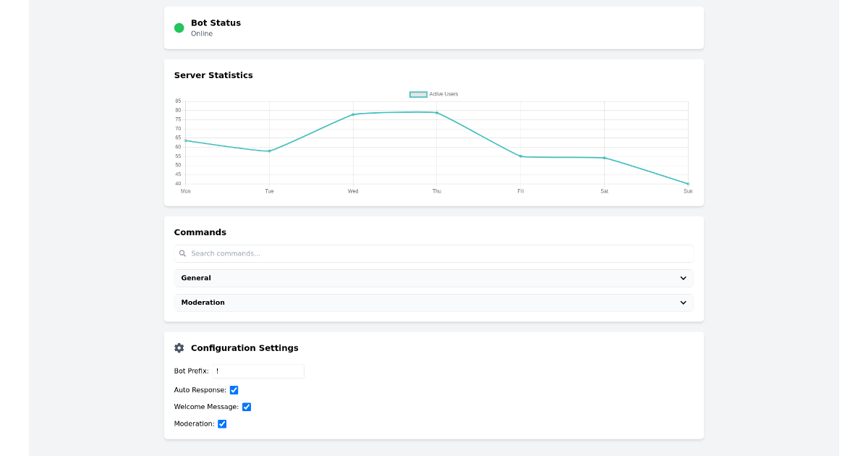Click the chevron arrow on the Moderation header

click(x=683, y=303)
